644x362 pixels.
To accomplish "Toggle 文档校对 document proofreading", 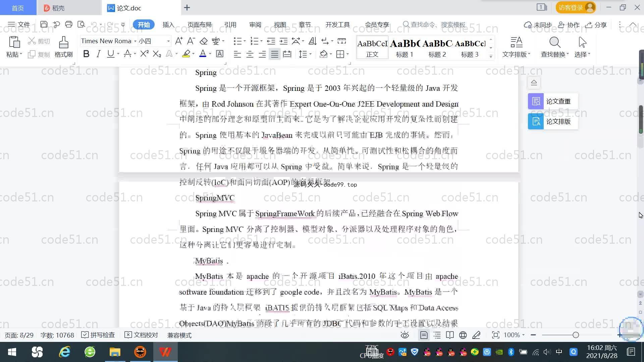I will 141,335.
